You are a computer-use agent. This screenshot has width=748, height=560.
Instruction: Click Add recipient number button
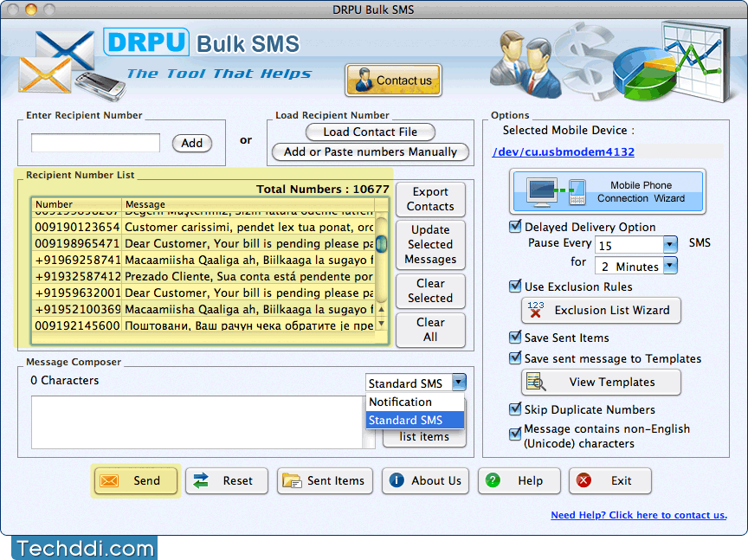pyautogui.click(x=192, y=143)
